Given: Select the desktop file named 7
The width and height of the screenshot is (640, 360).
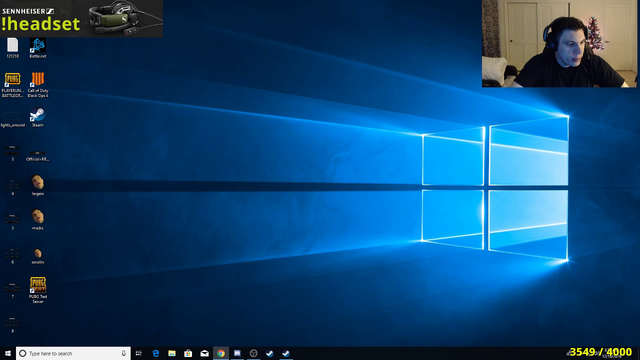Looking at the screenshot, I should [x=12, y=290].
